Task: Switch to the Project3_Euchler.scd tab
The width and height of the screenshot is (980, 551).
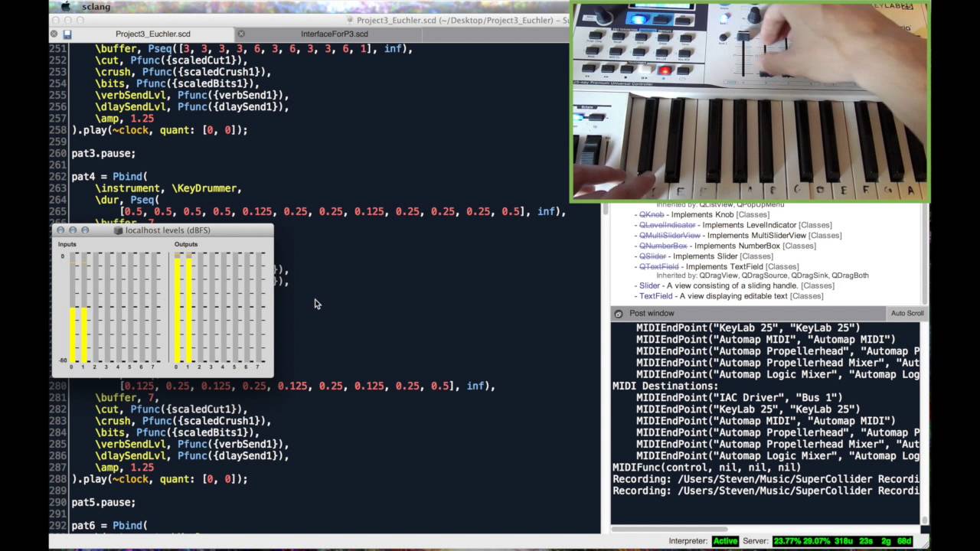Action: coord(153,34)
